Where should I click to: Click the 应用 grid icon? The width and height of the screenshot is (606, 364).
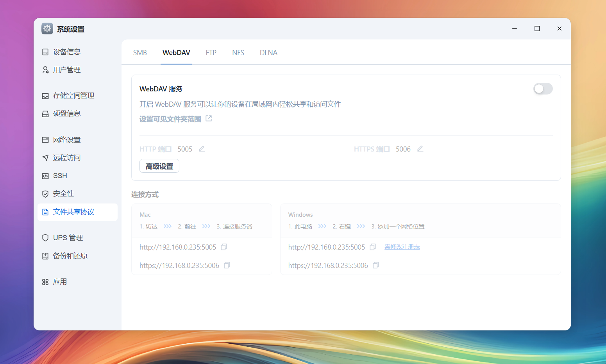[45, 282]
